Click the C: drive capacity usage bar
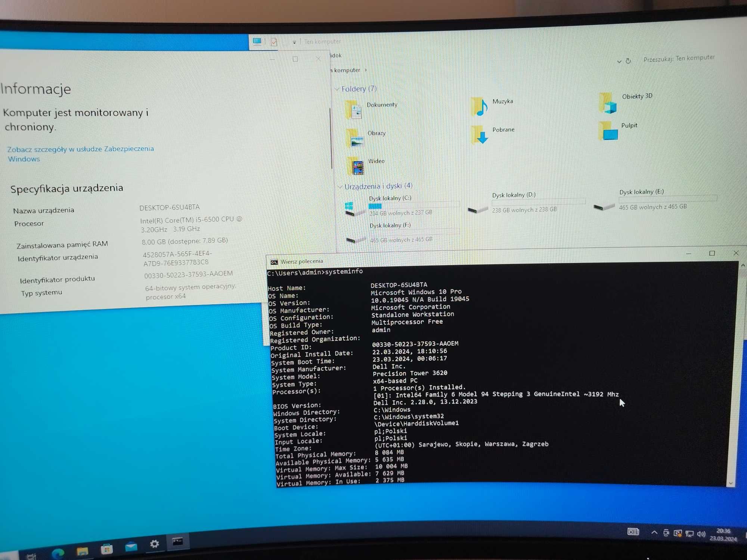747x560 pixels. coord(414,205)
